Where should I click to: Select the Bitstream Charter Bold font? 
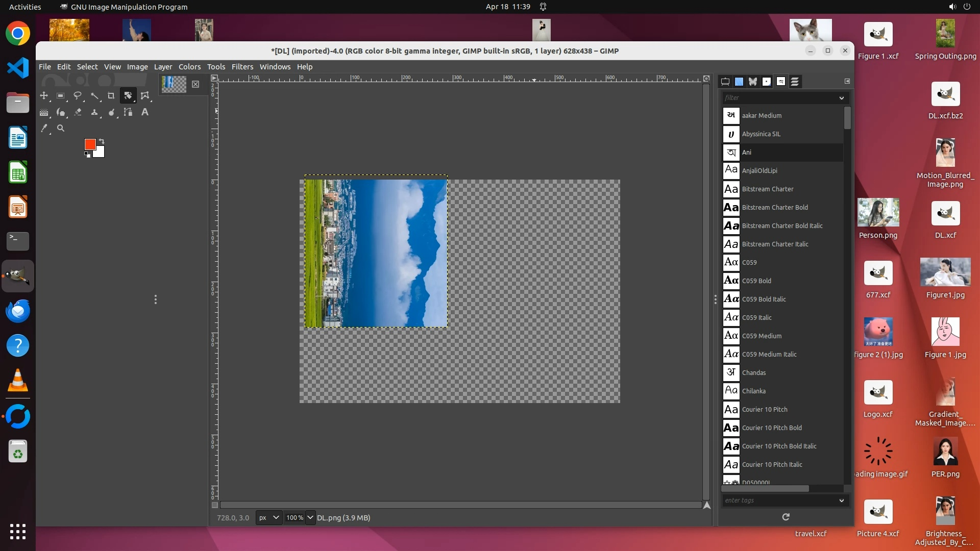(774, 208)
